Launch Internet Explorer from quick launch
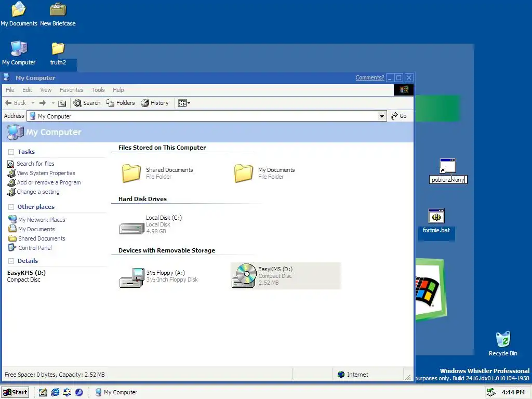532x399 pixels. (x=55, y=392)
